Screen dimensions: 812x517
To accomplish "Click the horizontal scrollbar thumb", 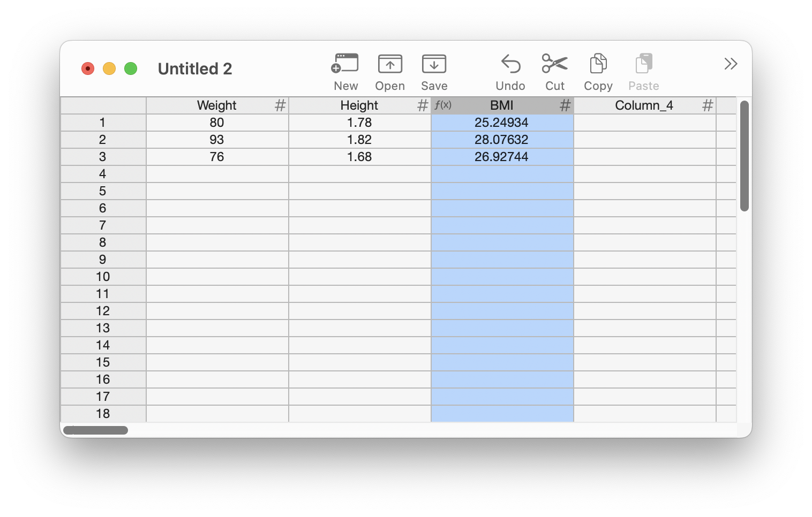I will (x=95, y=430).
